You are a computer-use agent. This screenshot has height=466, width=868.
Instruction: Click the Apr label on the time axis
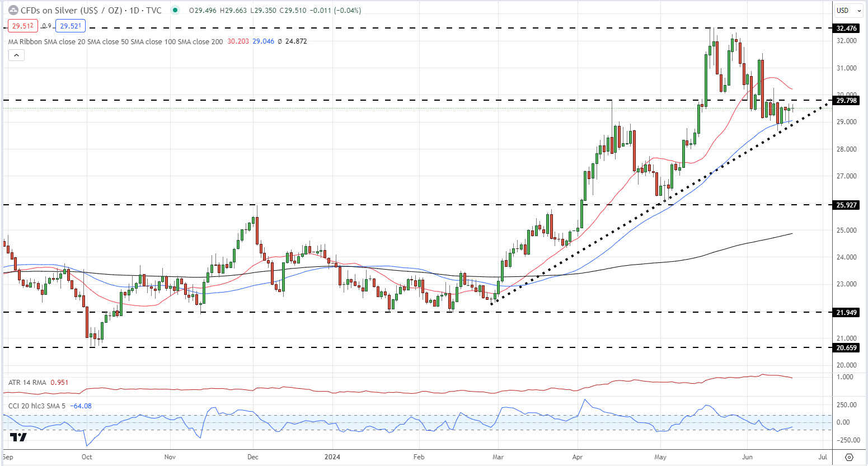tap(577, 457)
